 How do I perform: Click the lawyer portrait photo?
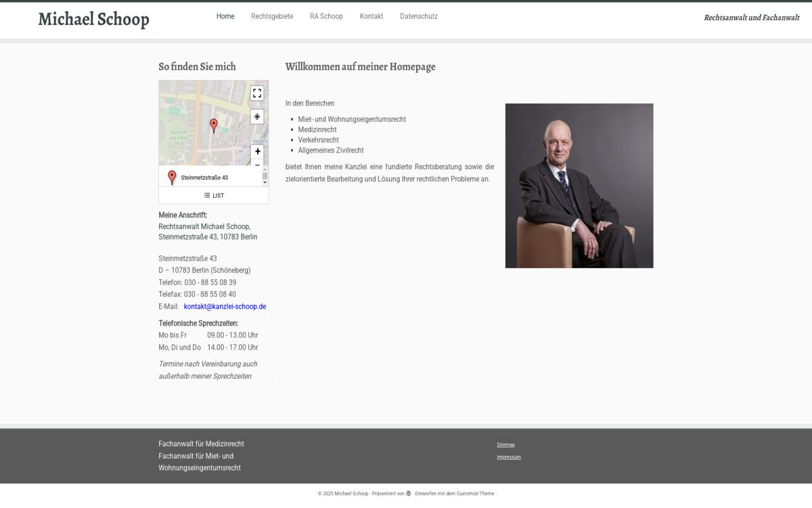579,186
